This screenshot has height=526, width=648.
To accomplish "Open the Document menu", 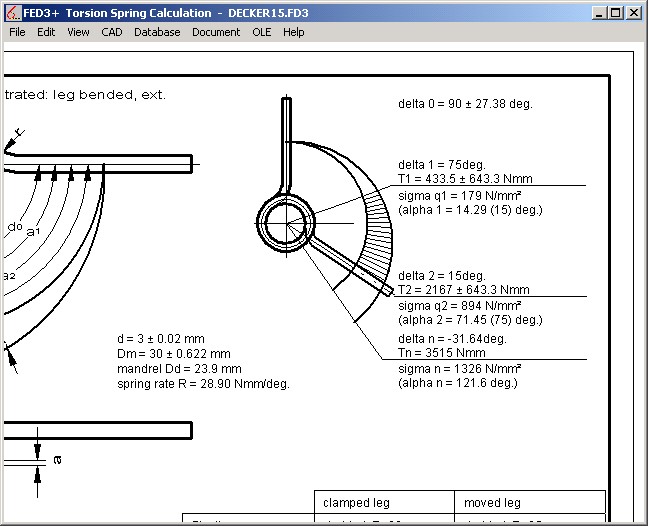I will click(x=216, y=32).
